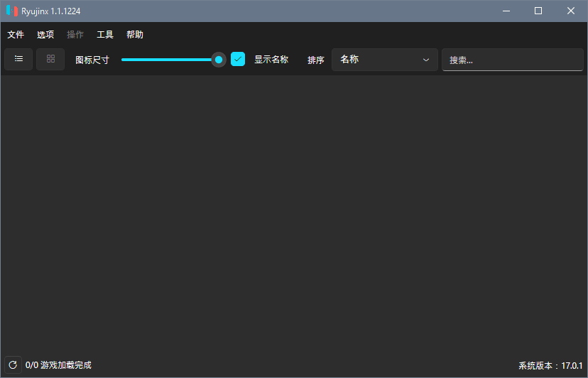Open the 工具 menu
588x378 pixels.
pyautogui.click(x=105, y=35)
